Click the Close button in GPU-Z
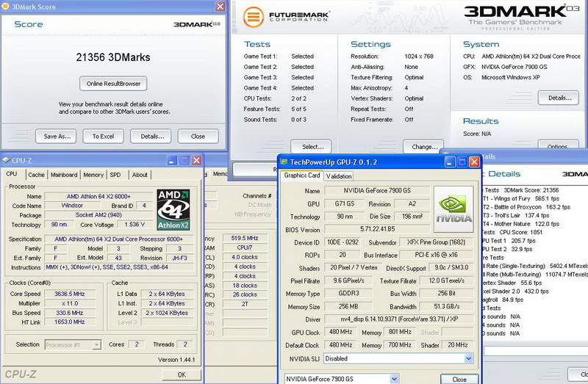This screenshot has height=384, width=588. [x=459, y=379]
